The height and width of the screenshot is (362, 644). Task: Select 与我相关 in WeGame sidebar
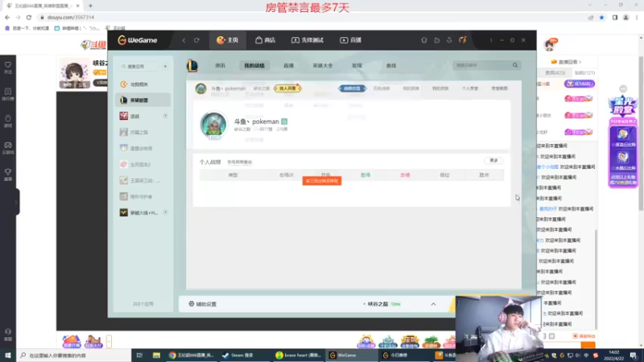click(143, 84)
